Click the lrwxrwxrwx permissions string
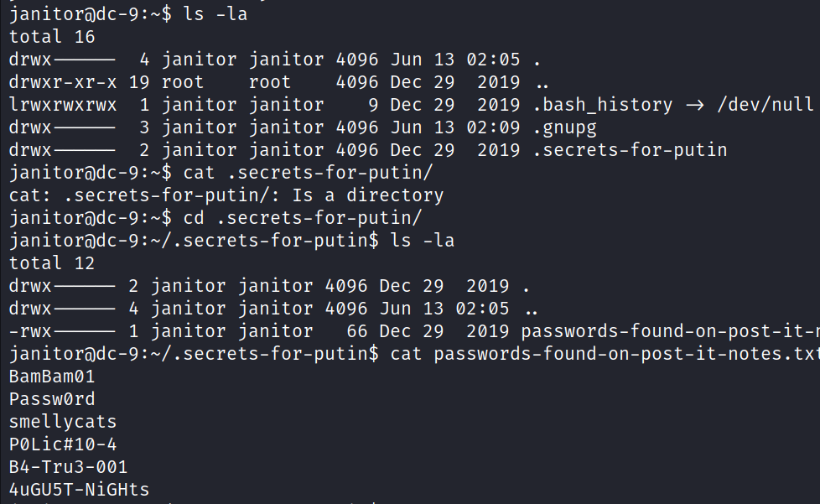The image size is (820, 504). tap(63, 105)
